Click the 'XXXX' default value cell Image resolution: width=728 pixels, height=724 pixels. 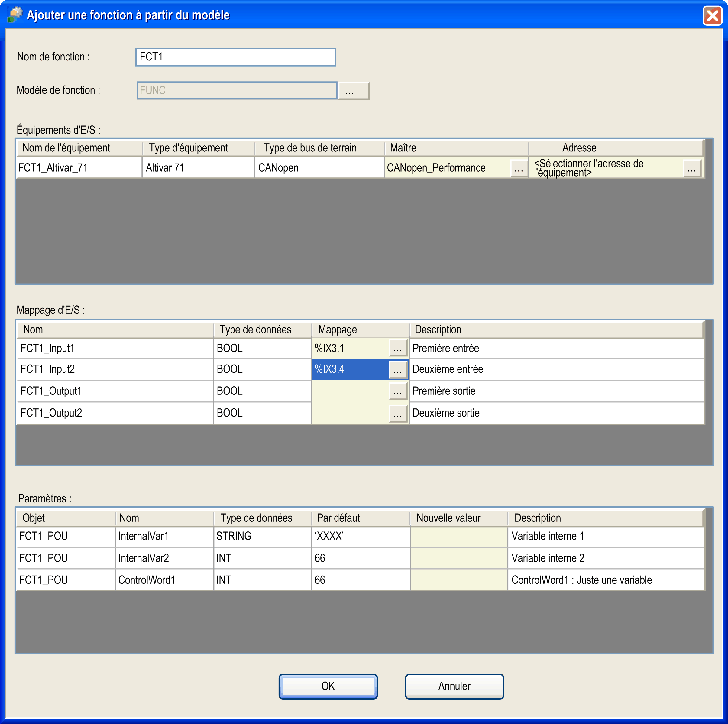(361, 536)
